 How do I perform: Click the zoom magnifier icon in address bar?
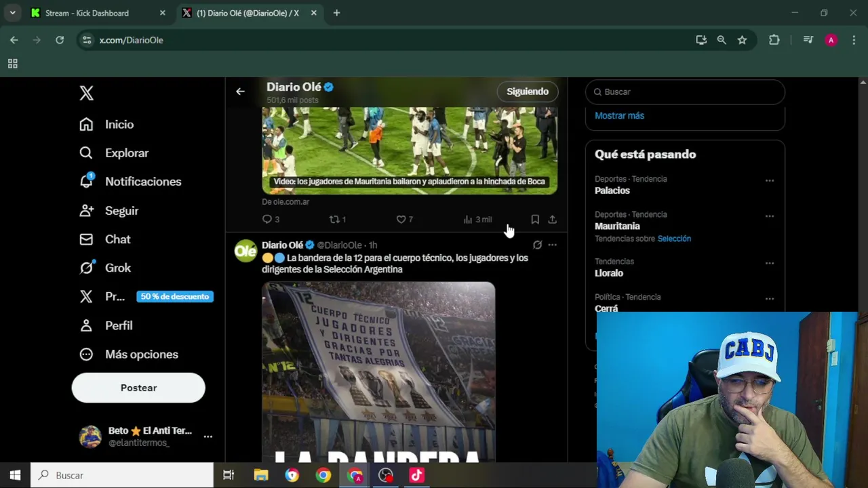pos(722,40)
